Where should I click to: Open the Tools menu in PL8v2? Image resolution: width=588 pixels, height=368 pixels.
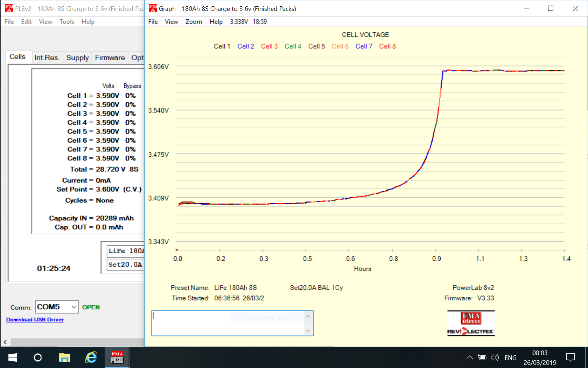point(66,22)
